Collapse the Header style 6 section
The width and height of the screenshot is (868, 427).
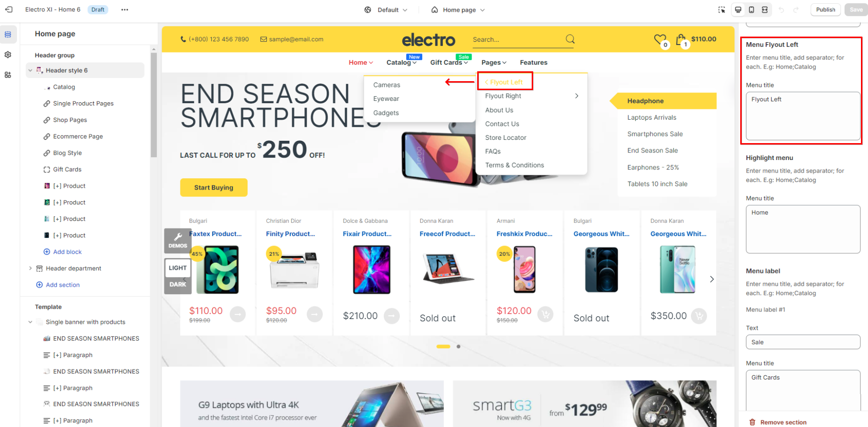click(x=31, y=70)
